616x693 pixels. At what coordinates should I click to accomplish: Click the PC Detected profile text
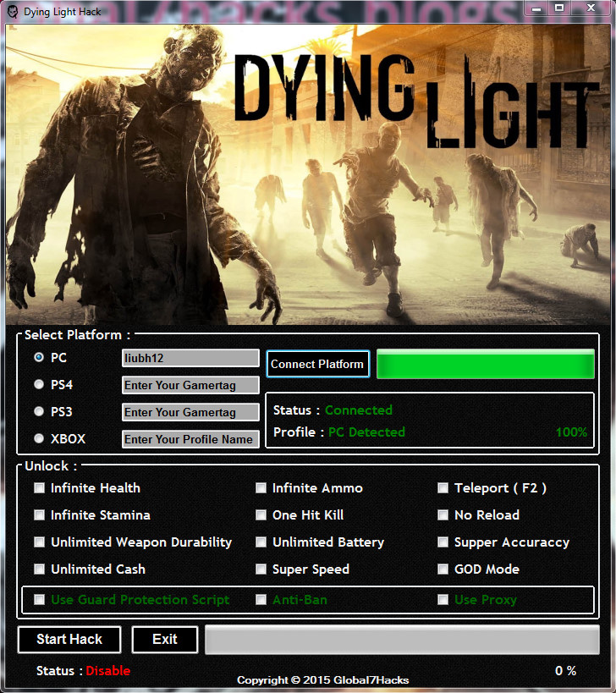(366, 432)
